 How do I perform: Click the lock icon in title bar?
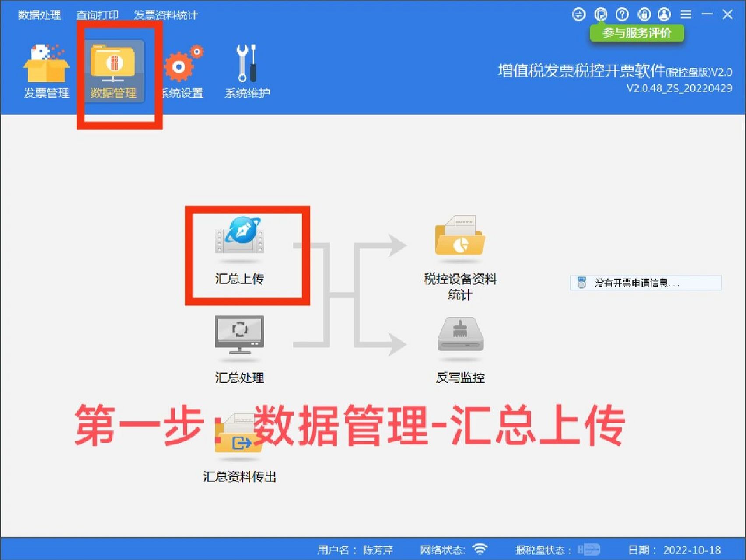point(643,14)
